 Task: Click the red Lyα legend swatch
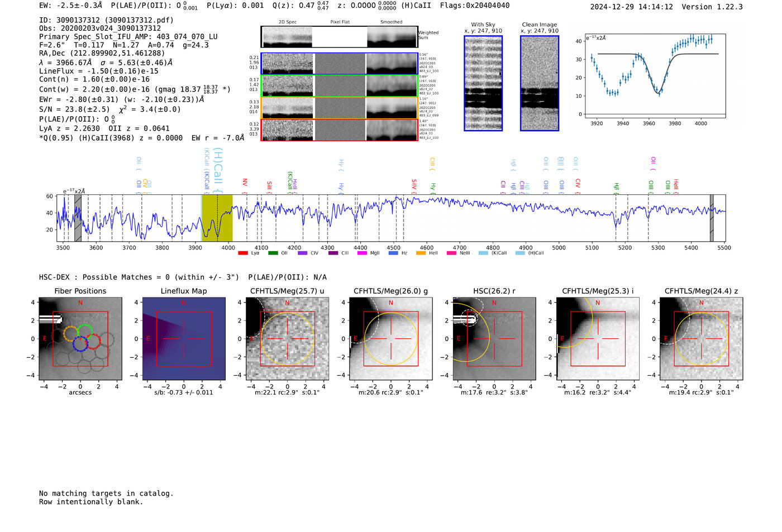[x=243, y=253]
